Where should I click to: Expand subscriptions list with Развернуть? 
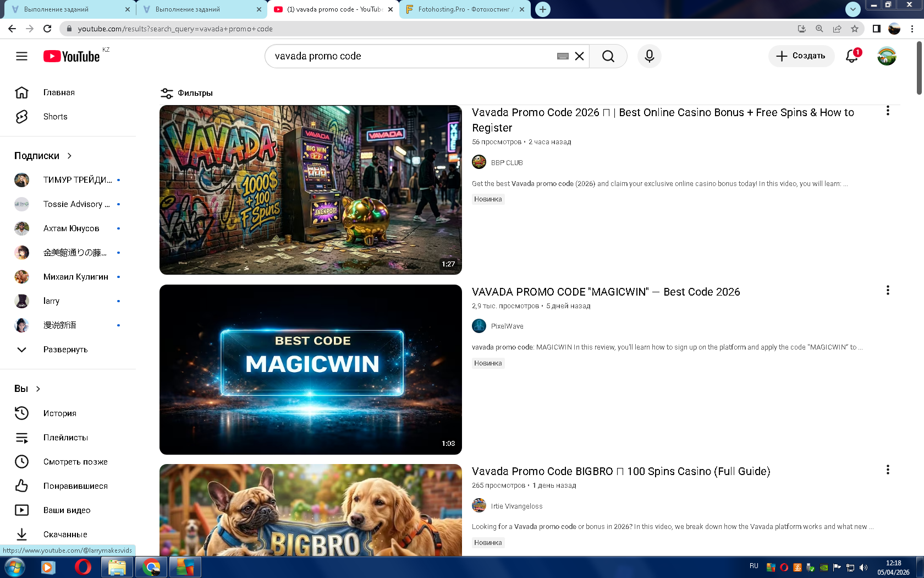tap(65, 350)
